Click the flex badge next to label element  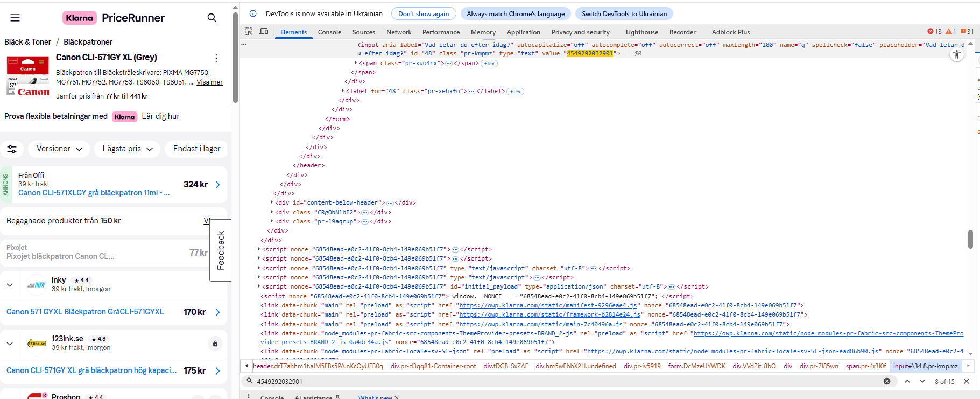coord(516,92)
